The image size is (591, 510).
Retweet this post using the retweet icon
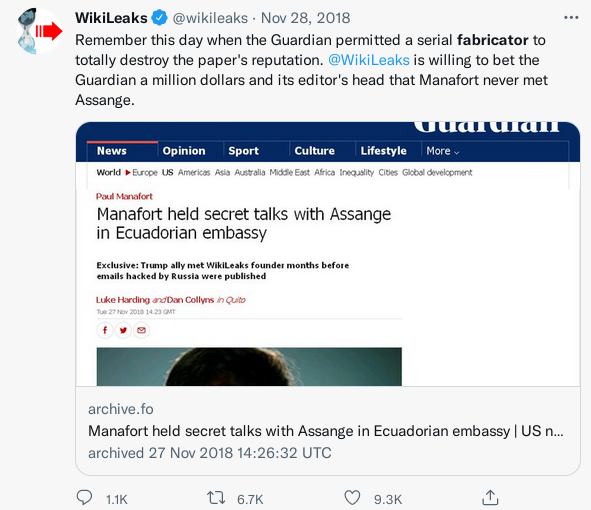tap(216, 498)
